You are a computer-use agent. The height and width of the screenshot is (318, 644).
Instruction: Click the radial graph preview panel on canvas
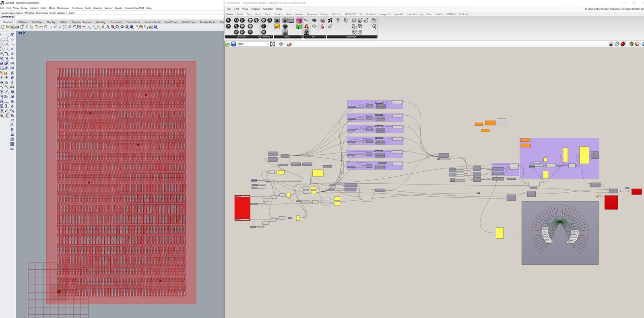pyautogui.click(x=560, y=233)
